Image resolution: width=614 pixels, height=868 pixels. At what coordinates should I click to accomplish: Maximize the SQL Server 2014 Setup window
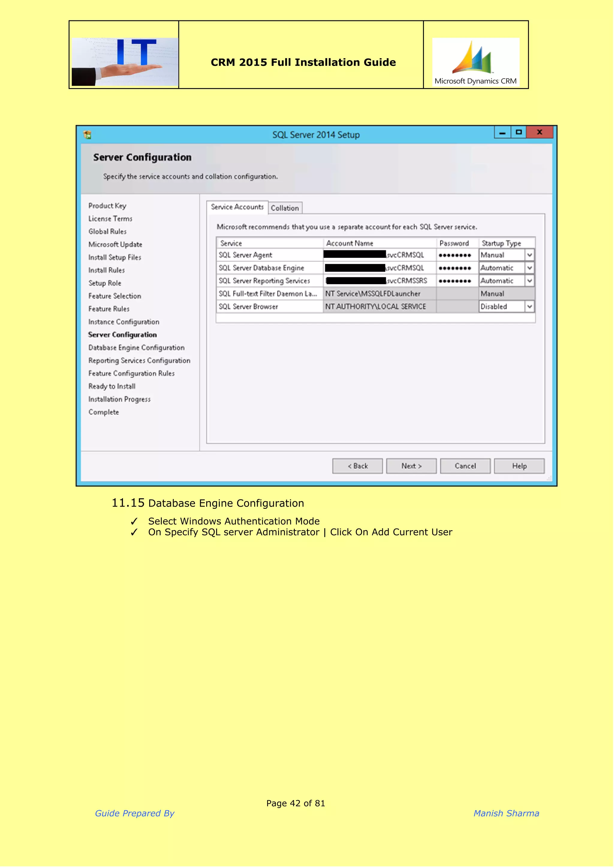518,133
